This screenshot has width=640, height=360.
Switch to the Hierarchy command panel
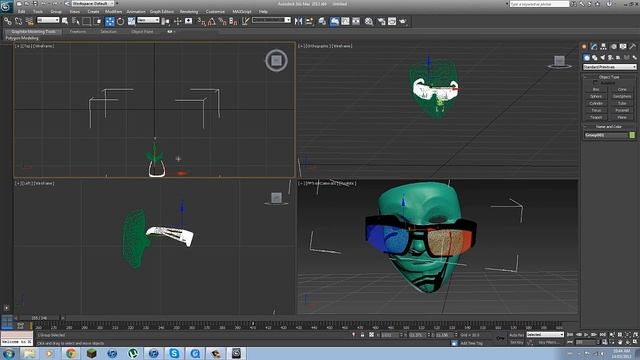[x=603, y=47]
